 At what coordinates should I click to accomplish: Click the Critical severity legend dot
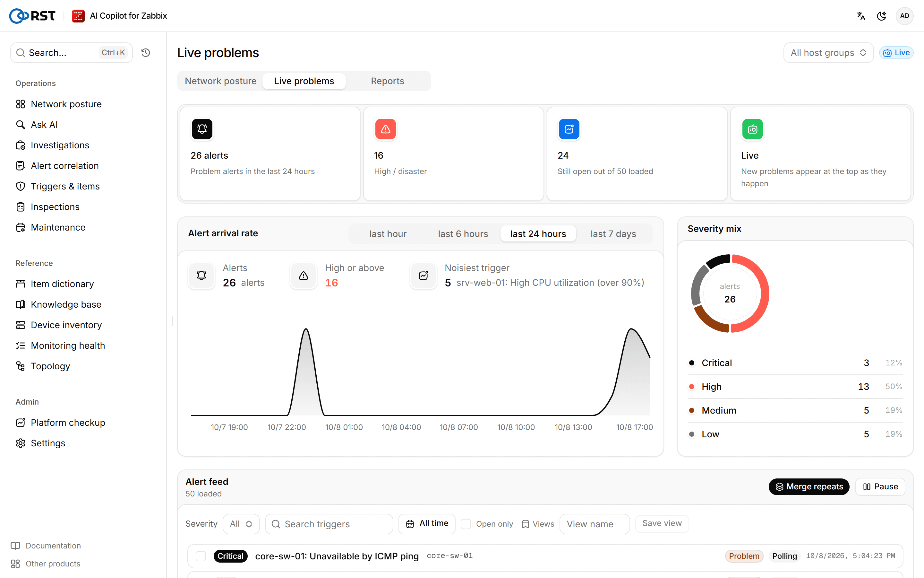coord(691,363)
